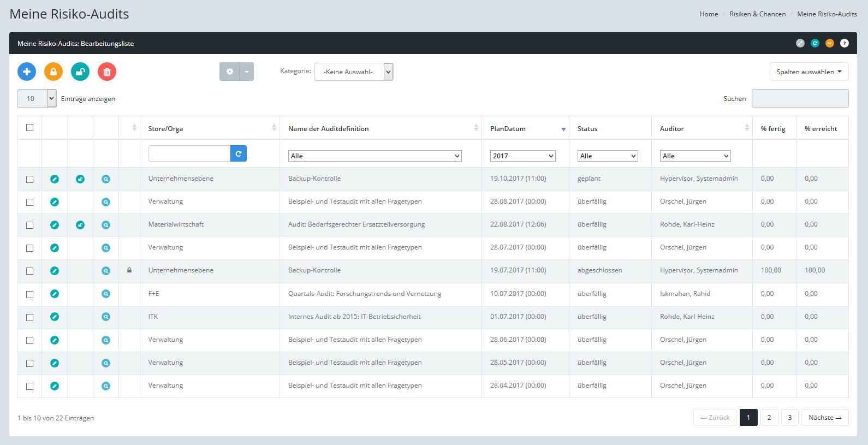Open the PlanDatum year filter showing 2017
The height and width of the screenshot is (445, 868).
click(522, 156)
